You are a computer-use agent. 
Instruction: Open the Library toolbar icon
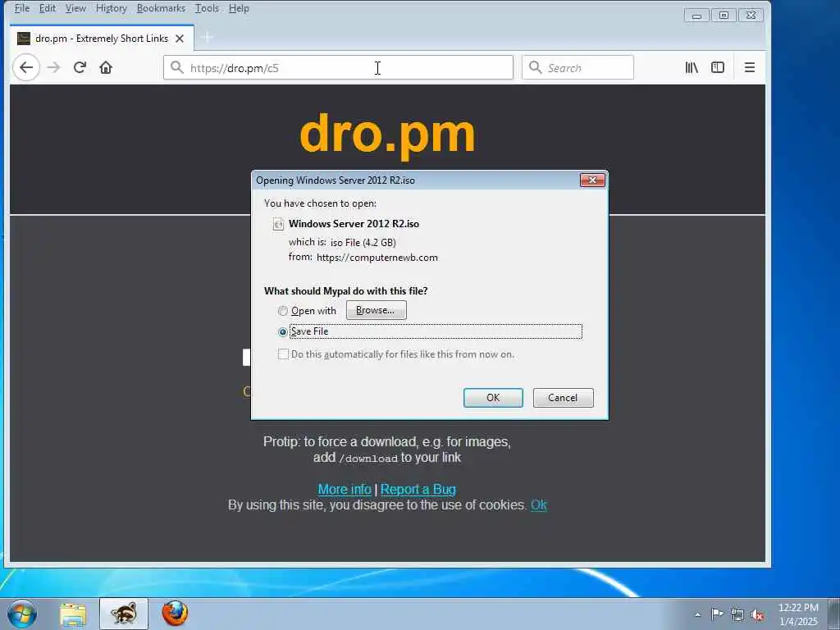692,67
